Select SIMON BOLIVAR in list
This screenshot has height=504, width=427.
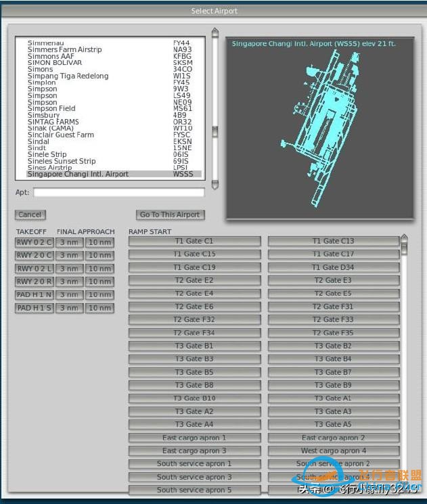(x=114, y=63)
